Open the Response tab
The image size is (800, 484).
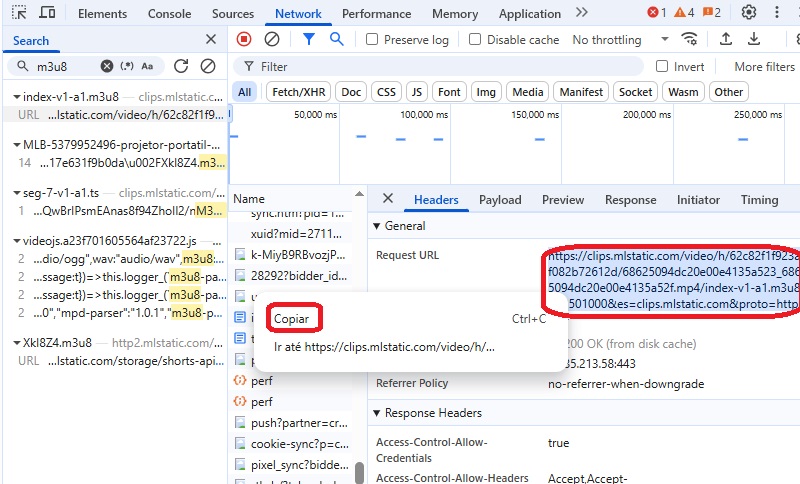631,200
